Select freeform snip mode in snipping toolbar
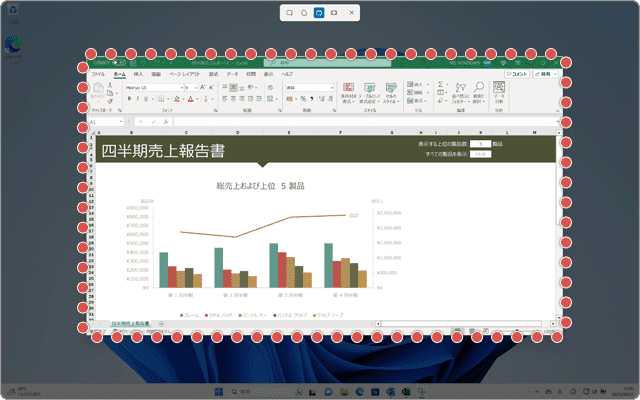 (x=304, y=13)
